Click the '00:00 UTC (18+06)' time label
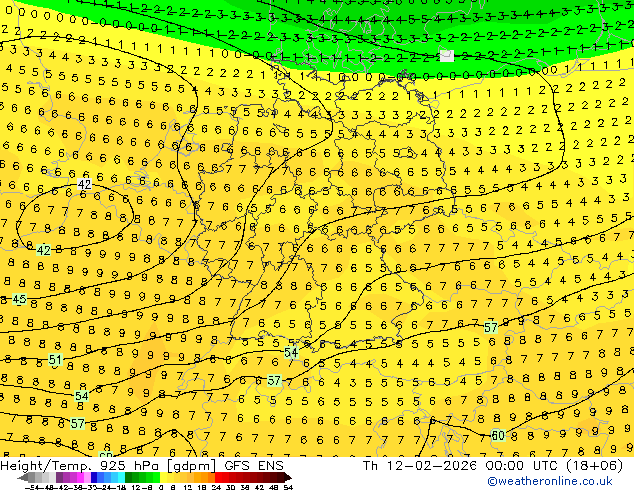The image size is (634, 490). 554,466
